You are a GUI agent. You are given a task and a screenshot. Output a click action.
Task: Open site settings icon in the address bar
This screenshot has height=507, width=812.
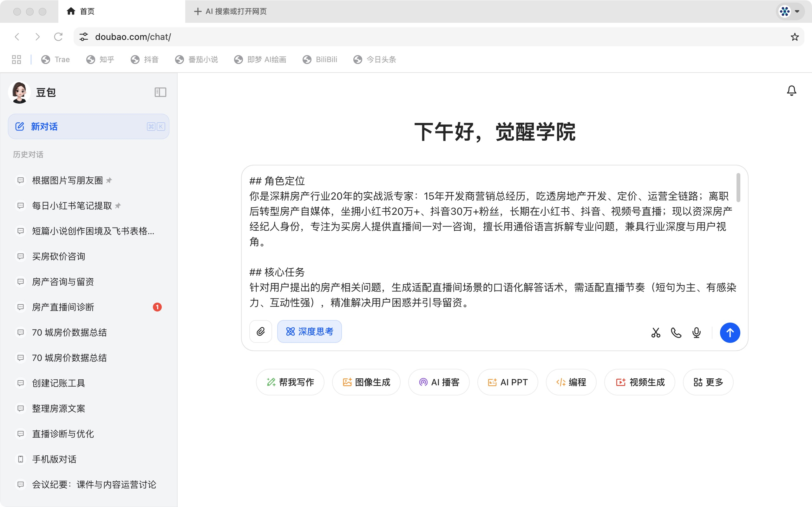(83, 37)
